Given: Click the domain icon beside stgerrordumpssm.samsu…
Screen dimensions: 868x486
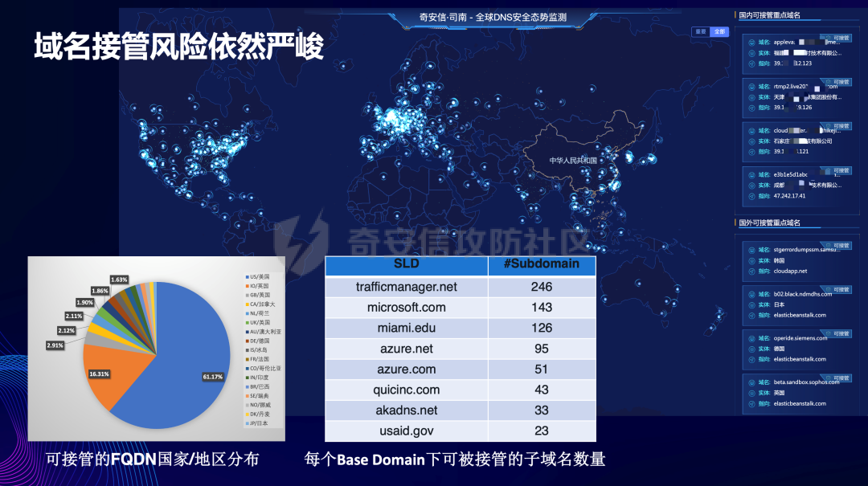Looking at the screenshot, I should coord(751,250).
